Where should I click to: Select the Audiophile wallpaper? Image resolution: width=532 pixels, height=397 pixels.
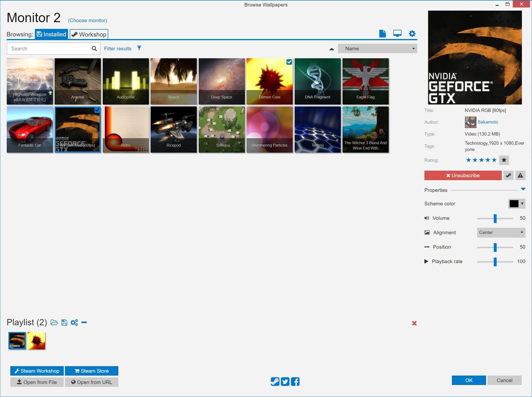pyautogui.click(x=126, y=82)
